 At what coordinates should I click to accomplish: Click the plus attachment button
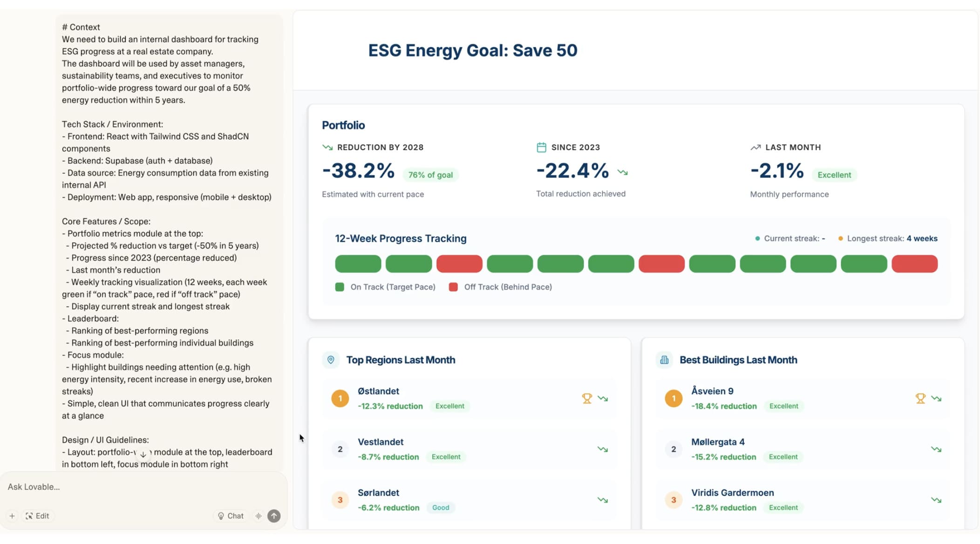point(12,516)
